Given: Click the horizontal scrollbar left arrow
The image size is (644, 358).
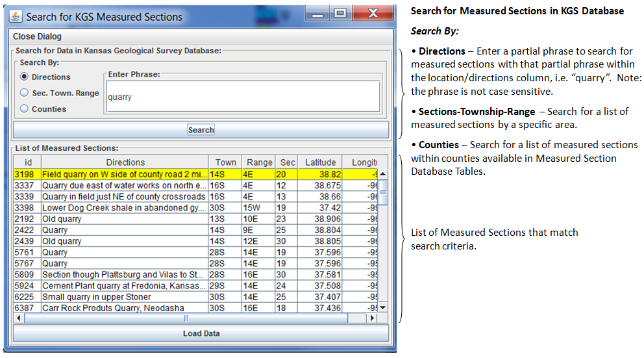Looking at the screenshot, I should point(19,318).
